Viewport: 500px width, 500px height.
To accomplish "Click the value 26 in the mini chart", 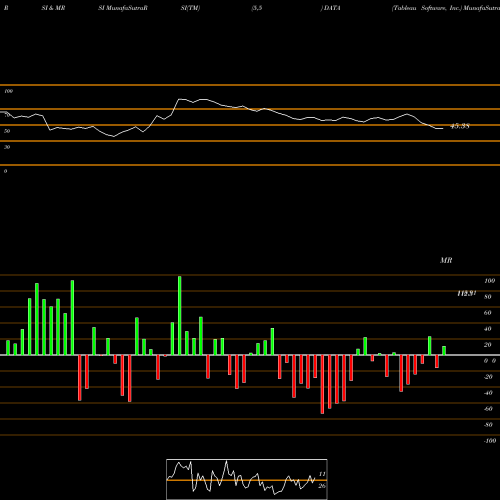I will (322, 486).
